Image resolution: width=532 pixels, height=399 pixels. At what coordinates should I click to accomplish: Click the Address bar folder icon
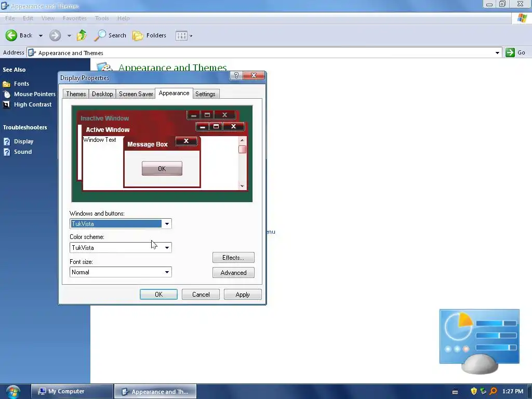pyautogui.click(x=32, y=52)
